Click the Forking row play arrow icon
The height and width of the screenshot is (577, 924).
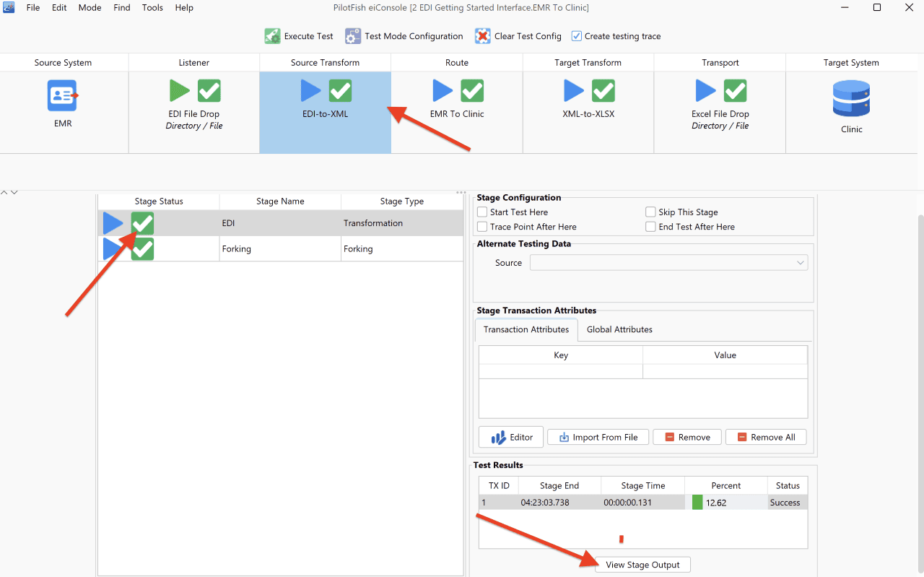coord(113,249)
